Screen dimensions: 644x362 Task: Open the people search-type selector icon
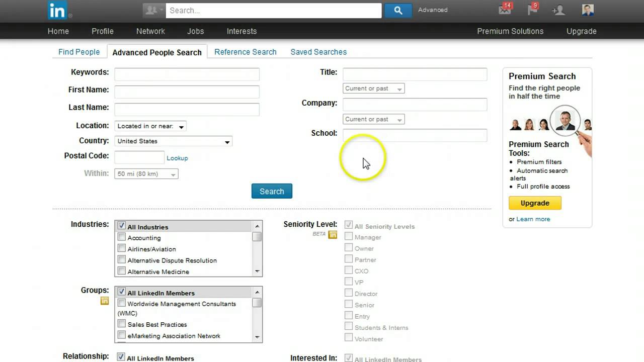coord(154,10)
